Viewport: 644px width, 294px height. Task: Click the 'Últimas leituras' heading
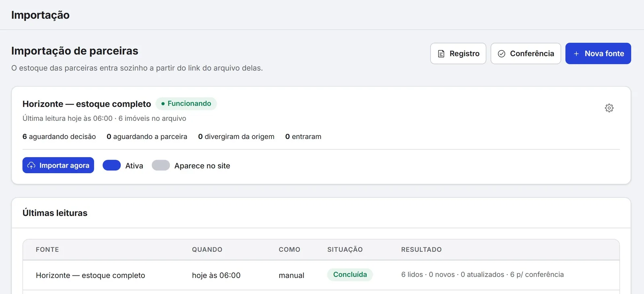(55, 213)
